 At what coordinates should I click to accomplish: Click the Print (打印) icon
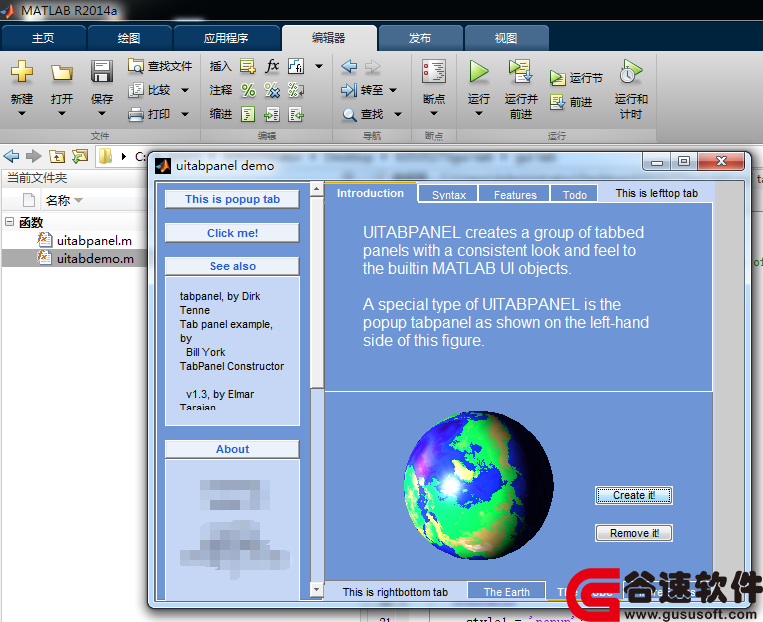pos(136,114)
